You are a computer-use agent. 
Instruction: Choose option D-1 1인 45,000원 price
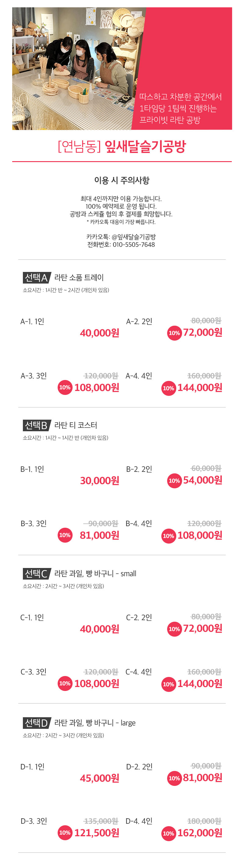100,778
